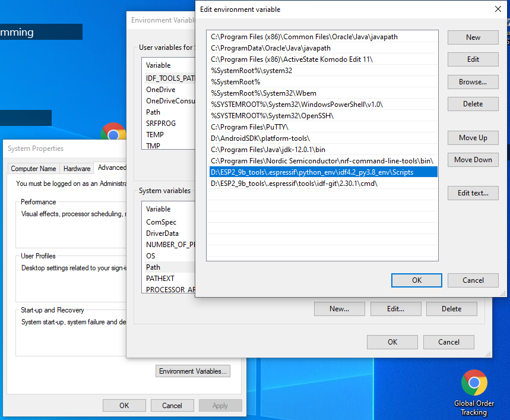Delete the selected path entry
Screen dimensions: 510x420
pos(473,104)
